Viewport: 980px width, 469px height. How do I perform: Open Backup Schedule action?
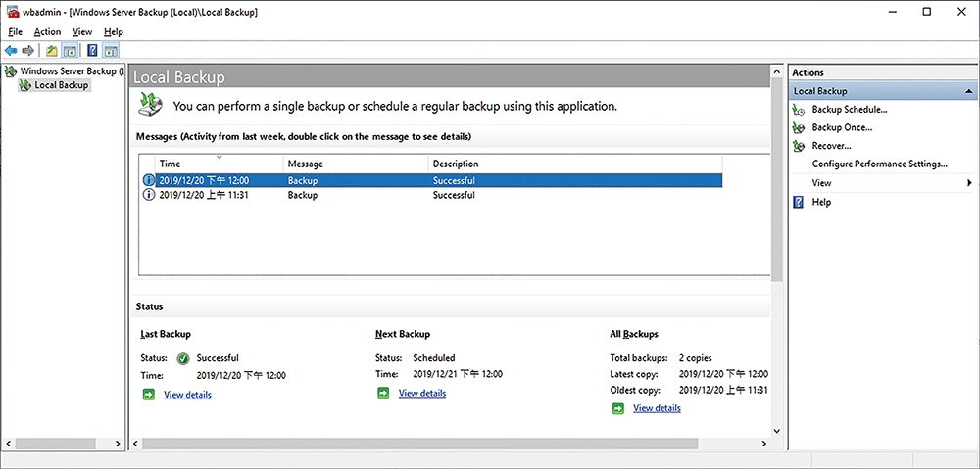(x=850, y=110)
